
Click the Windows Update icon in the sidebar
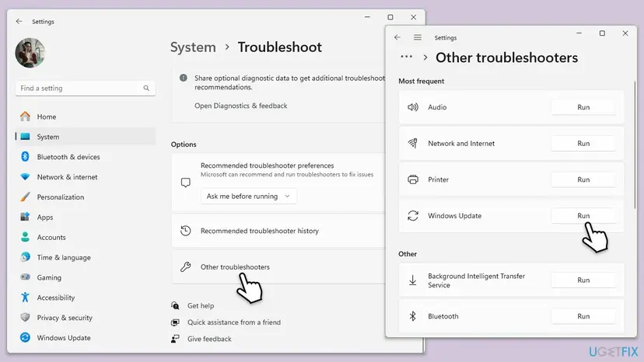tap(25, 337)
